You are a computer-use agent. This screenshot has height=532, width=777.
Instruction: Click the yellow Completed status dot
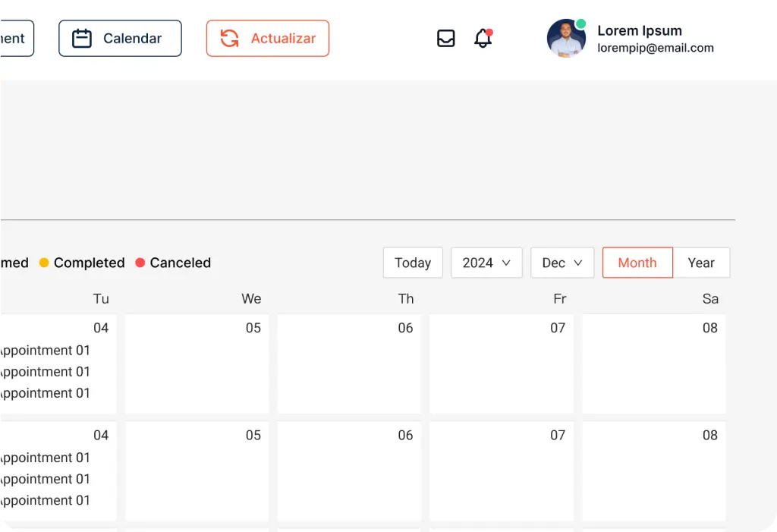(44, 263)
